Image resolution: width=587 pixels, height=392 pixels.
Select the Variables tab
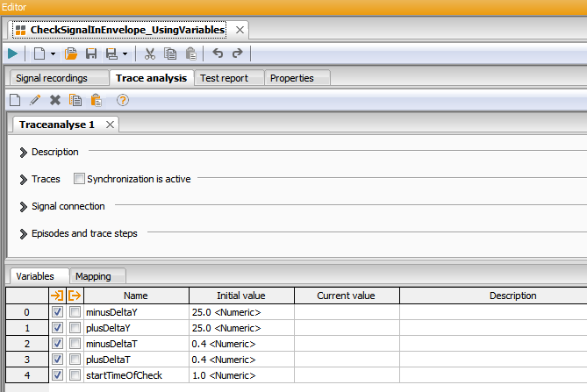click(39, 276)
